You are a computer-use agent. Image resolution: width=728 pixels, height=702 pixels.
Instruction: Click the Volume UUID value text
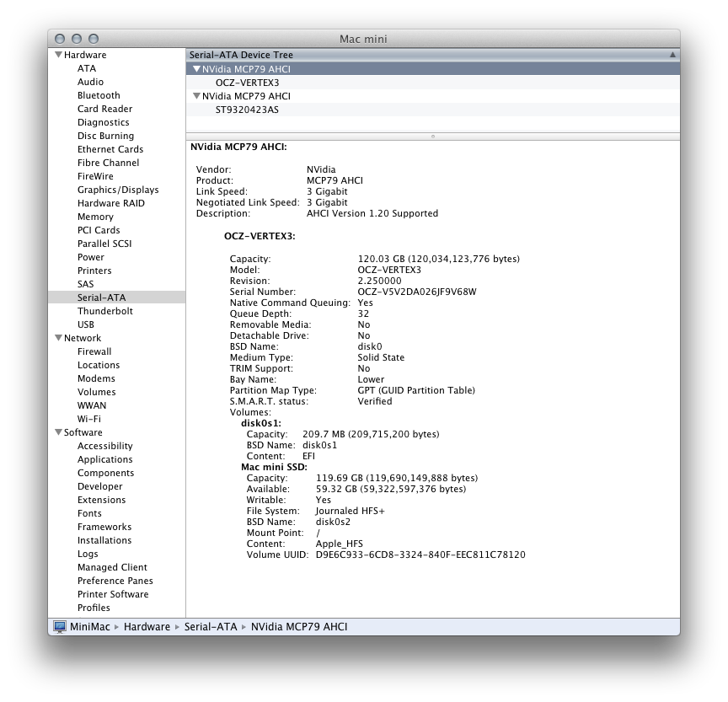click(420, 555)
